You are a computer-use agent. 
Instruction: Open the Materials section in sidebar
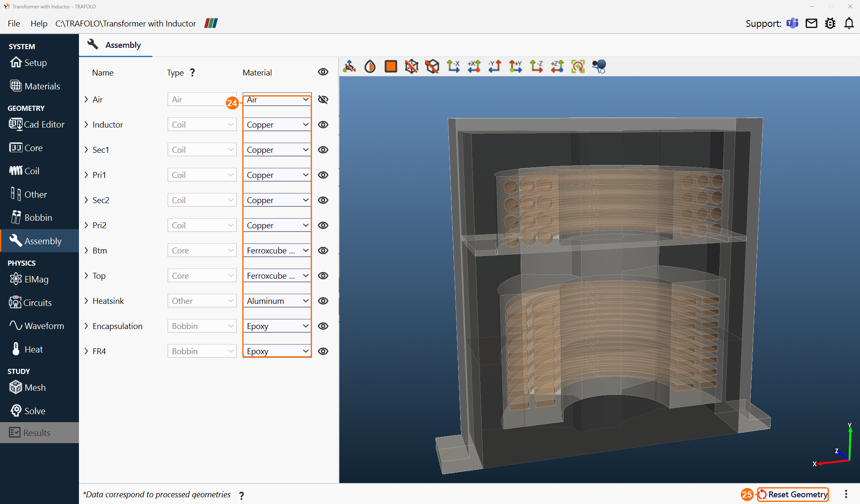point(39,86)
